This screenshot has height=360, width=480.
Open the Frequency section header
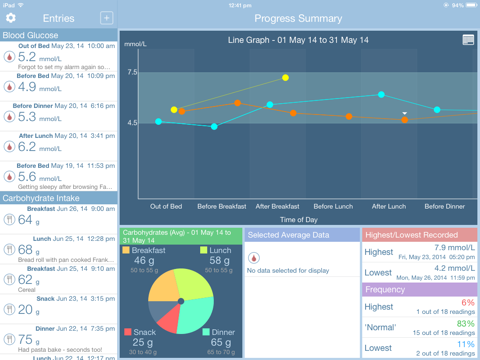tap(420, 290)
